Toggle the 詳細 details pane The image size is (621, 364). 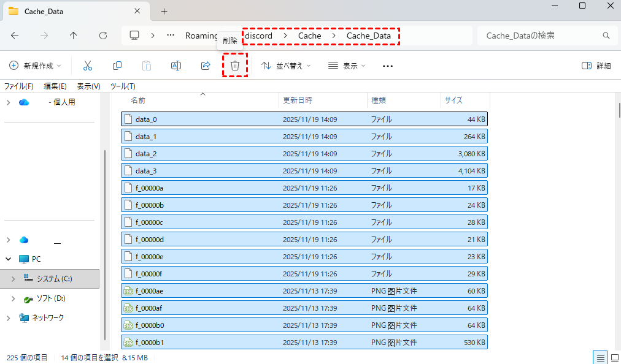pos(596,66)
